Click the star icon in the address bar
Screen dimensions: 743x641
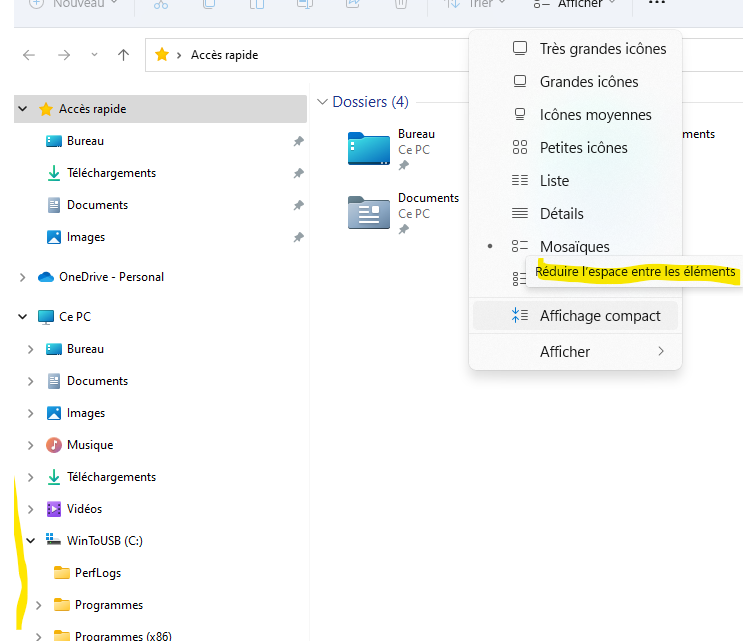[162, 54]
